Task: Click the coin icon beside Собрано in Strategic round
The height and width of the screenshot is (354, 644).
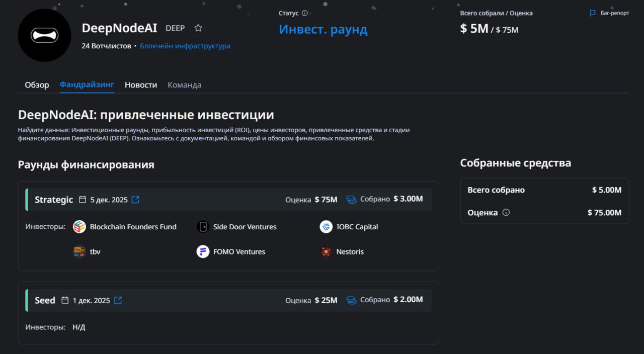Action: click(x=351, y=199)
